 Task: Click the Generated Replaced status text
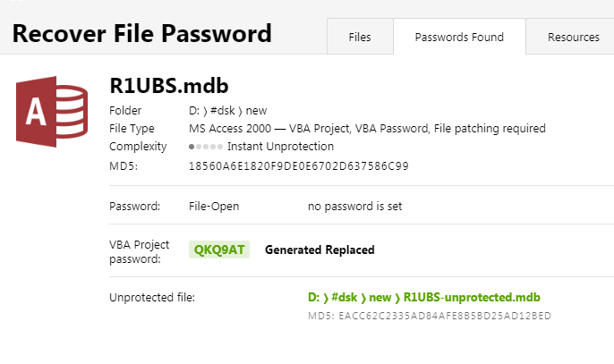(x=320, y=250)
